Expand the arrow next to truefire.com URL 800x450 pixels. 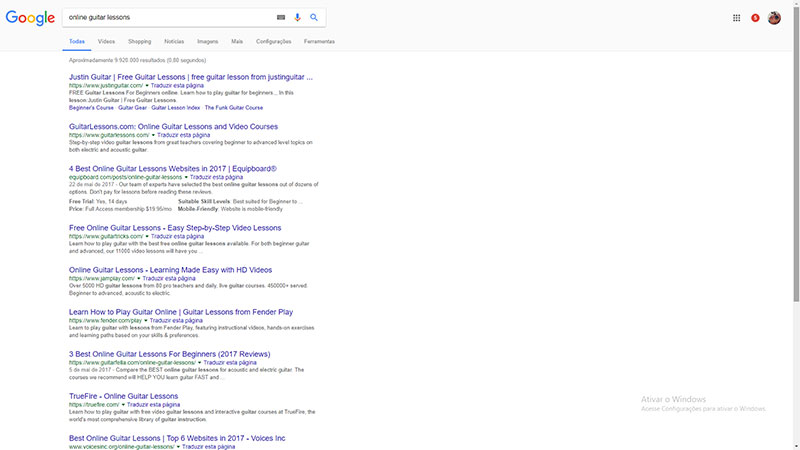point(123,405)
